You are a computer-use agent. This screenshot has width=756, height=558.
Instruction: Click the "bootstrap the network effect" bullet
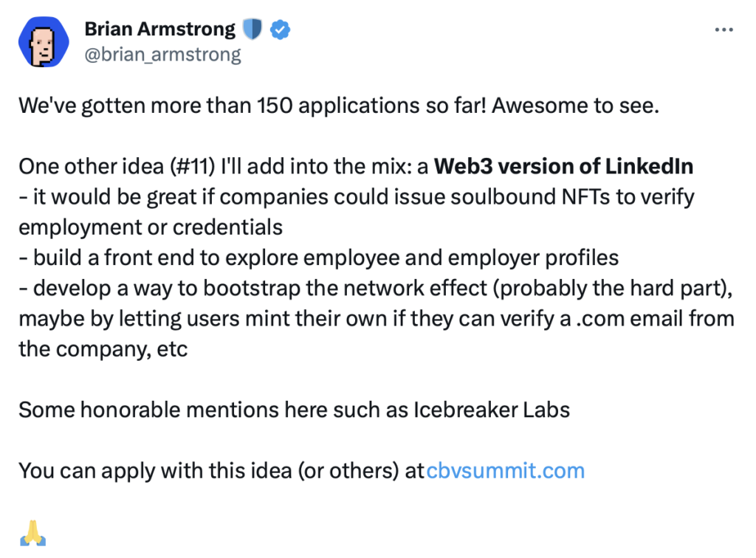click(375, 288)
